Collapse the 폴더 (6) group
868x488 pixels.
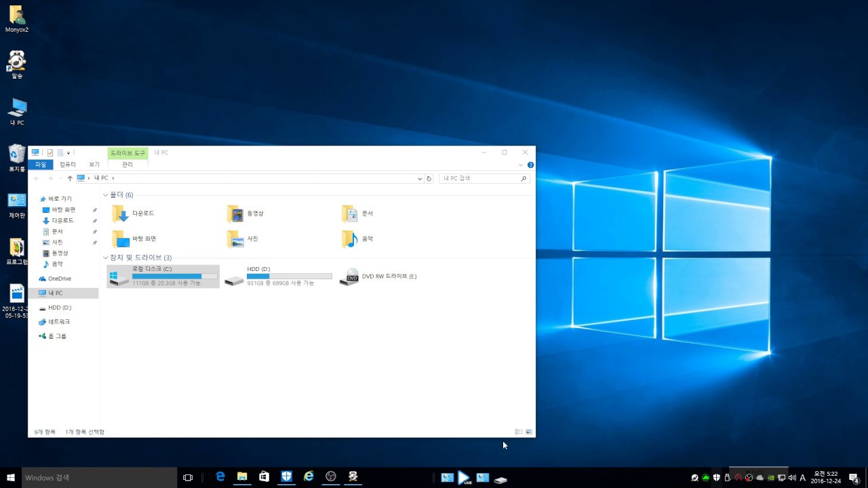point(105,195)
